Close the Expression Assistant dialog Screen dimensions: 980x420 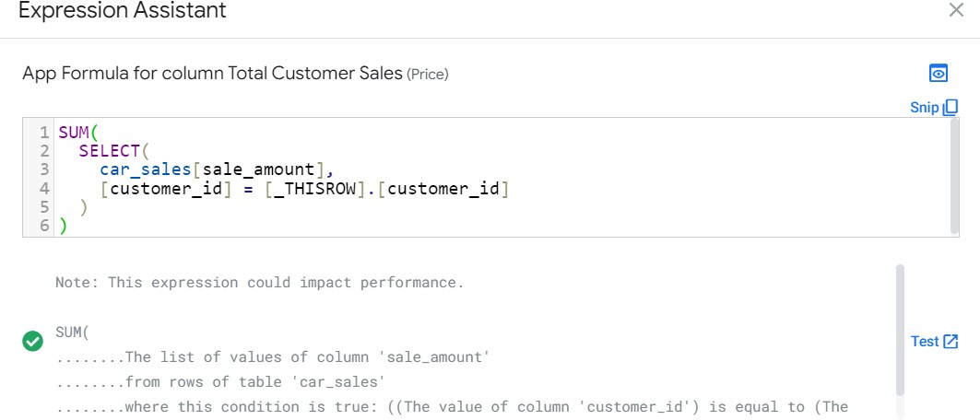956,11
